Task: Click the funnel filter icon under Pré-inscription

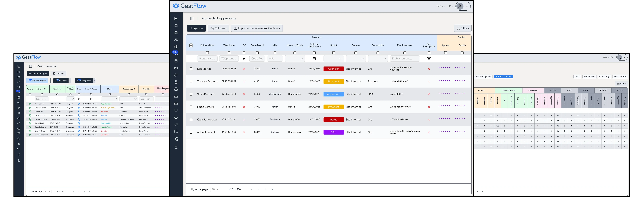Action: pyautogui.click(x=429, y=59)
